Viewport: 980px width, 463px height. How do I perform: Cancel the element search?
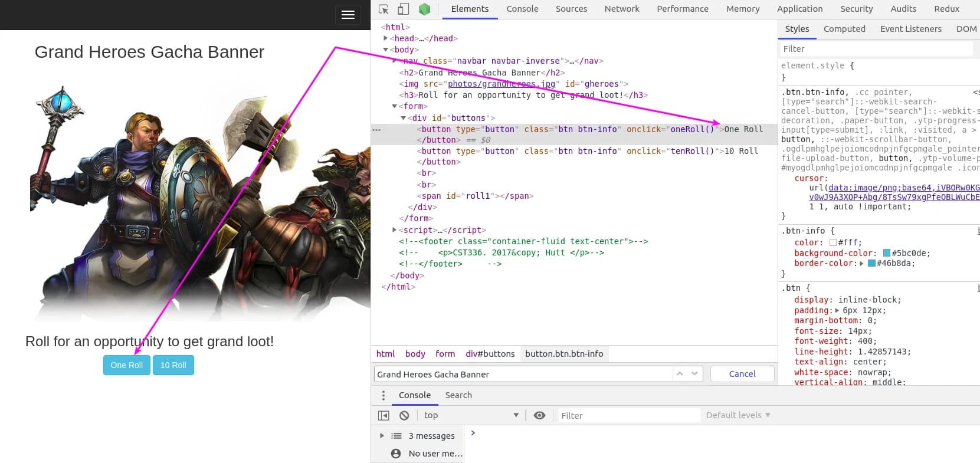tap(742, 374)
